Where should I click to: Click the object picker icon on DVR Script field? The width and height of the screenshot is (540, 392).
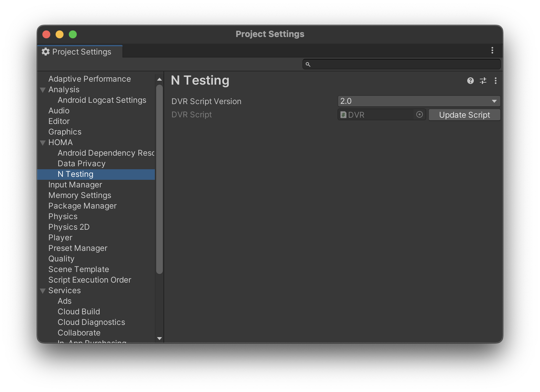coord(419,114)
